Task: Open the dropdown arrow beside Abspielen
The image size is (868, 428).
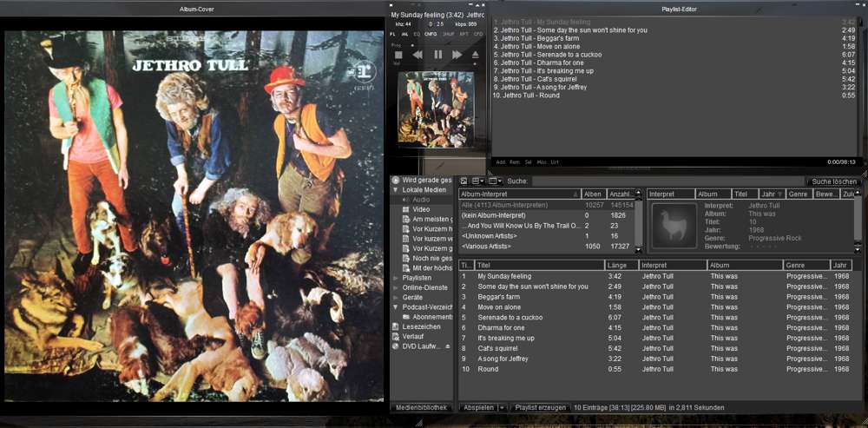Action: click(x=502, y=407)
